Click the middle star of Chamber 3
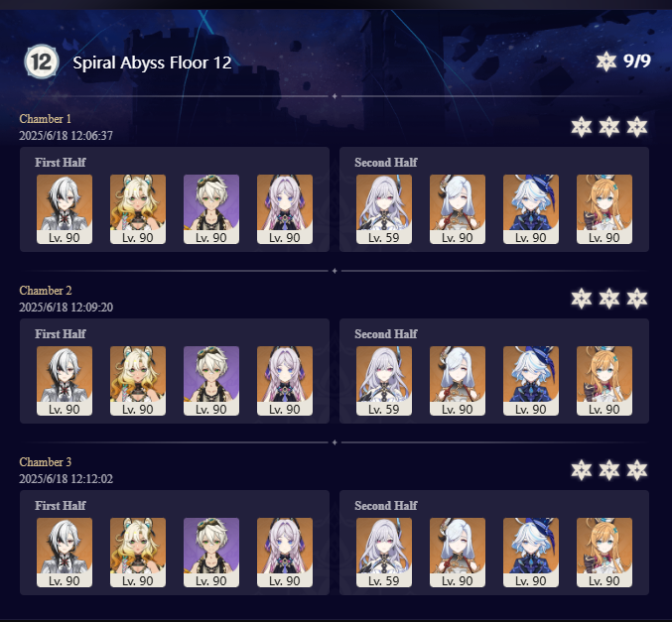Screen dimensions: 672x622 [609, 470]
